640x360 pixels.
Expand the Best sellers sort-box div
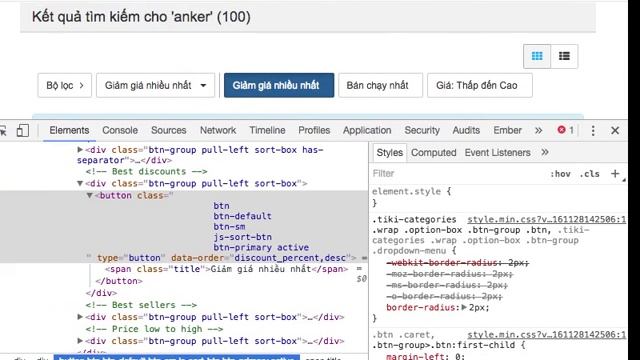click(x=80, y=317)
